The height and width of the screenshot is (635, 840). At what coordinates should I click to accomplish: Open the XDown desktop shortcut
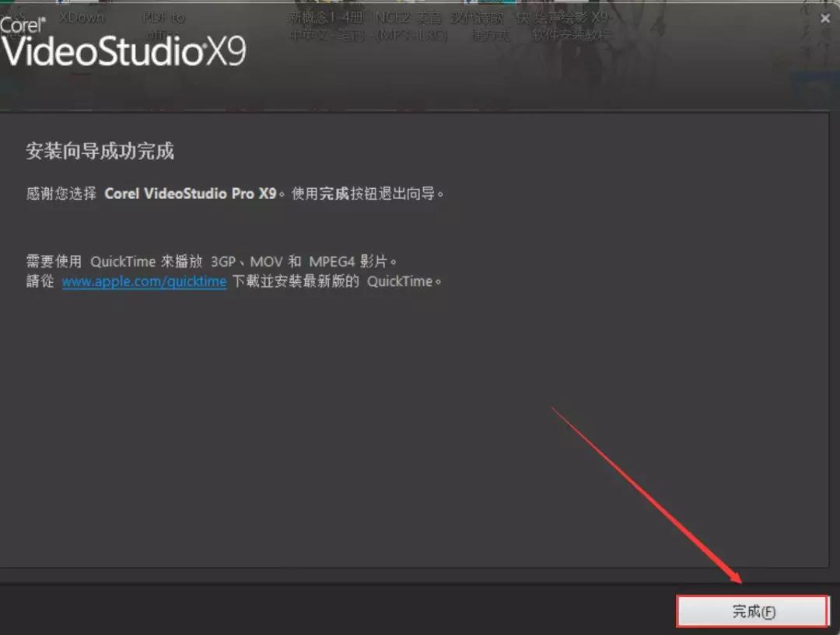click(81, 17)
